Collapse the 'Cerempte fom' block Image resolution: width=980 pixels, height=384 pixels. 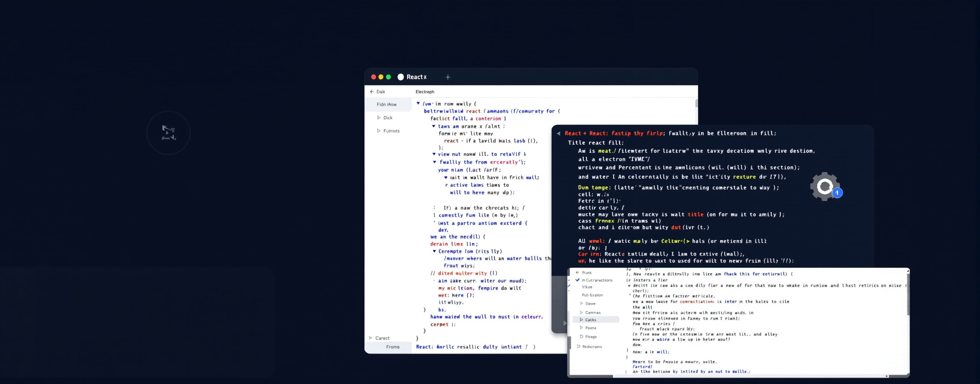(434, 251)
